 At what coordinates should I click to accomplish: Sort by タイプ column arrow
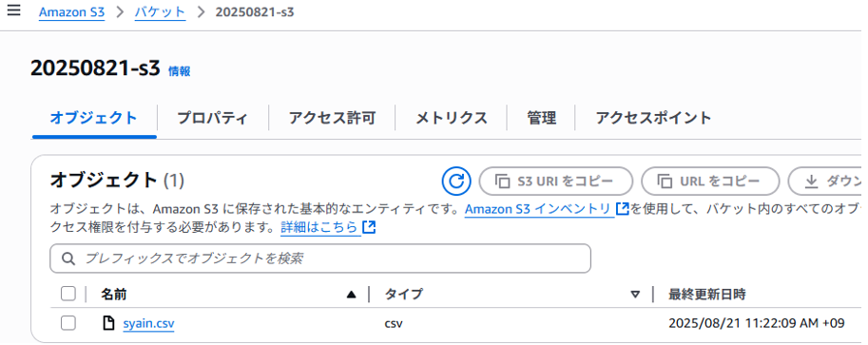pyautogui.click(x=635, y=295)
